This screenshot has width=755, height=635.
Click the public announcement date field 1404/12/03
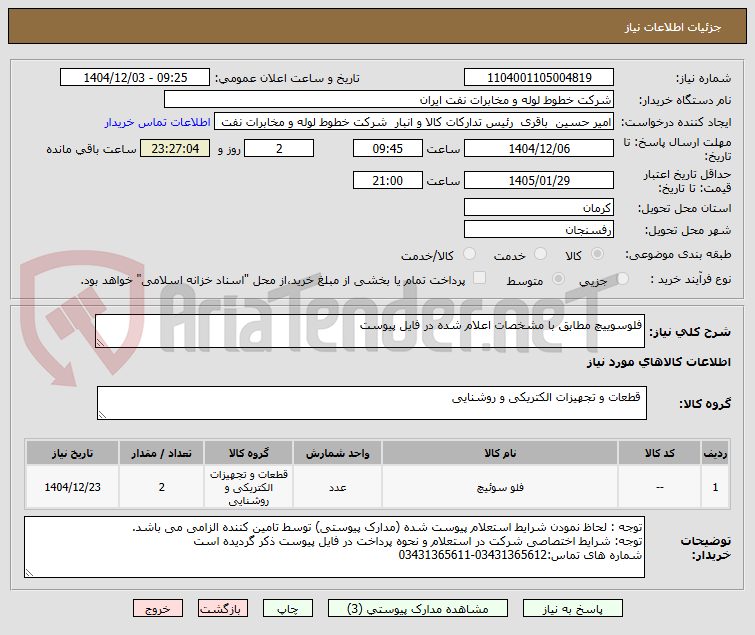(x=135, y=77)
